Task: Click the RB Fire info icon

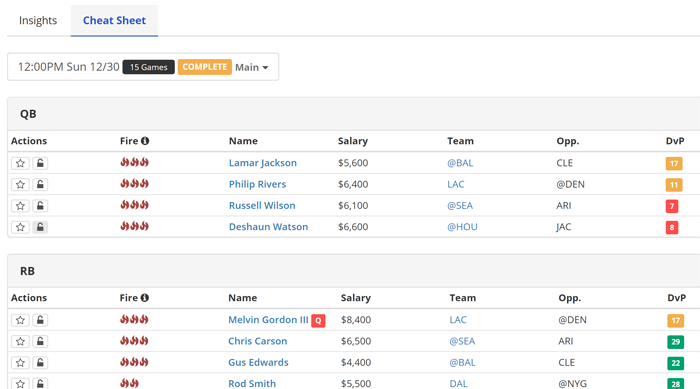Action: click(x=145, y=298)
